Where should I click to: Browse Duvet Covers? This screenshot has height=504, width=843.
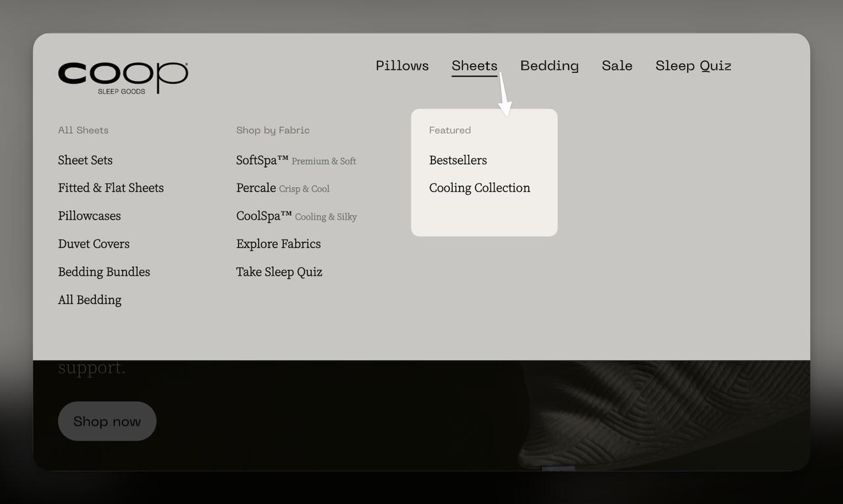[94, 243]
